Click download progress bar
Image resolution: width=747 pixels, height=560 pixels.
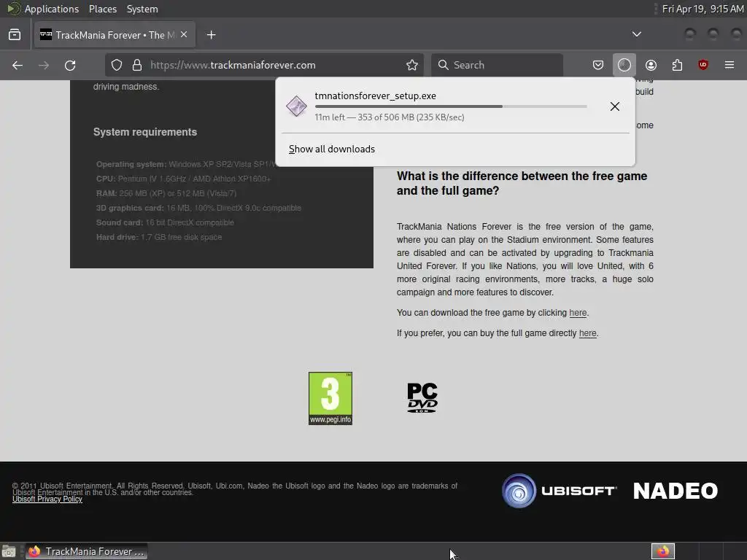click(451, 106)
